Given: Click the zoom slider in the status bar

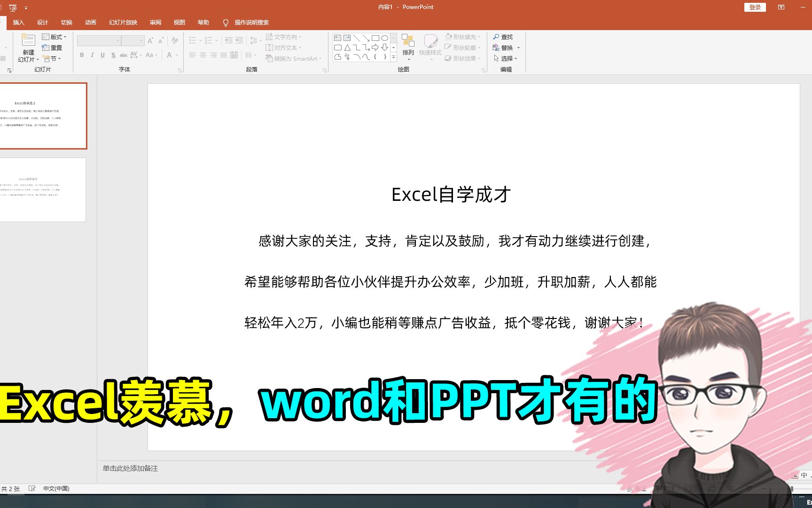Looking at the screenshot, I should [x=792, y=489].
